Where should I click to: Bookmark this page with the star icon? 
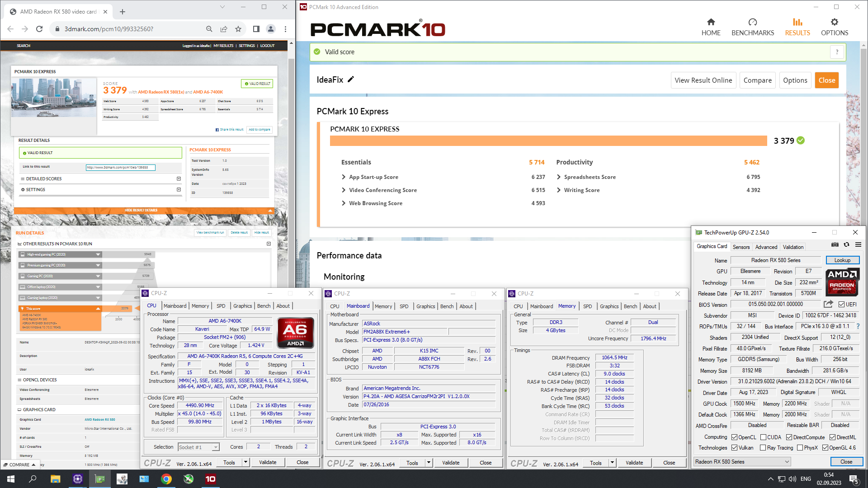tap(238, 29)
